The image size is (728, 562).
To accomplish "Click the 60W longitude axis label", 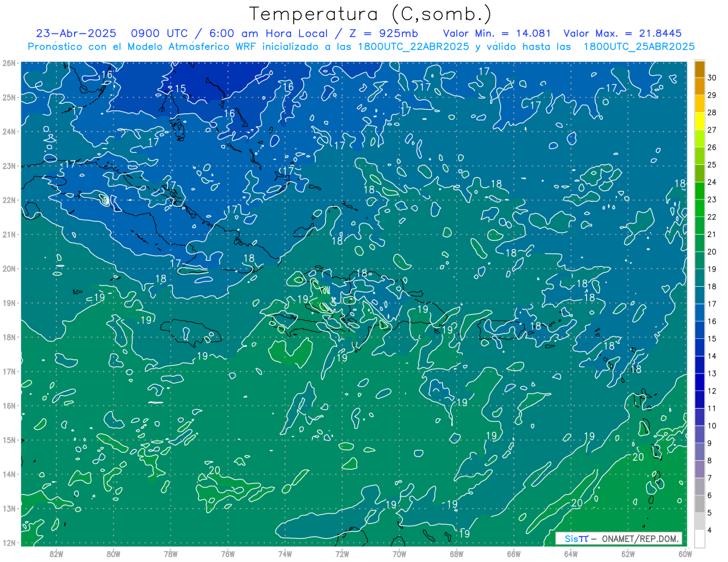I will coord(685,554).
